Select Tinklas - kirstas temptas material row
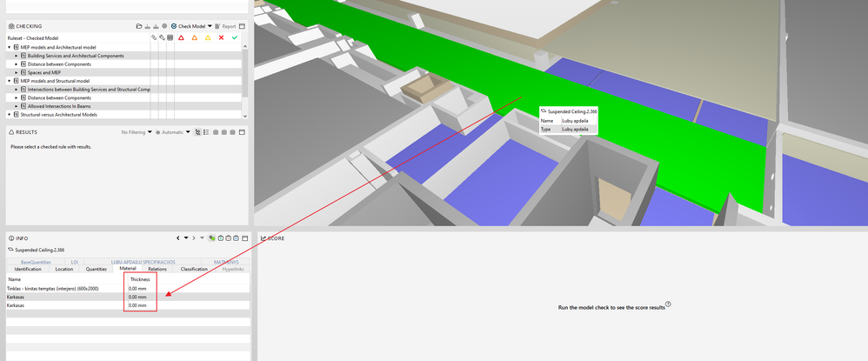The width and height of the screenshot is (868, 361). pos(128,289)
